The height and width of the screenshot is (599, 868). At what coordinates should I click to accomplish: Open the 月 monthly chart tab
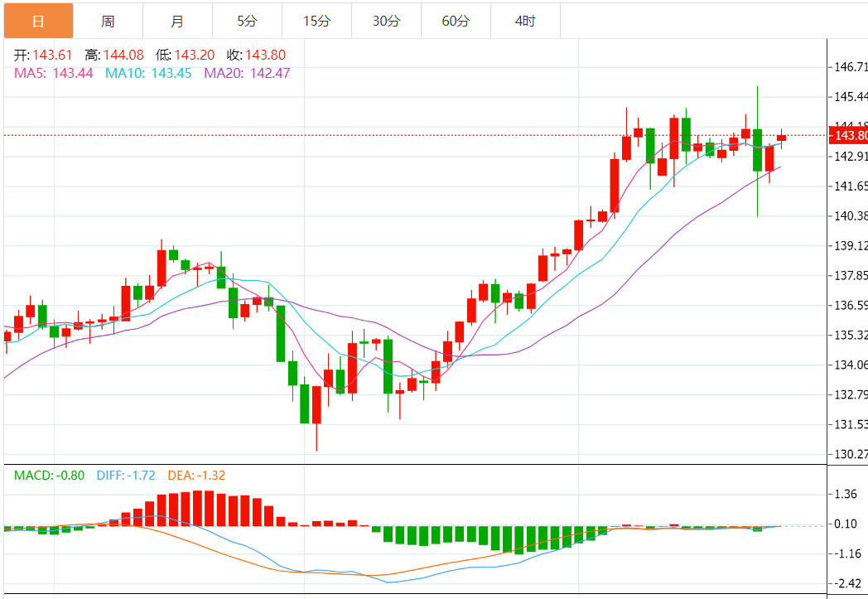(178, 21)
